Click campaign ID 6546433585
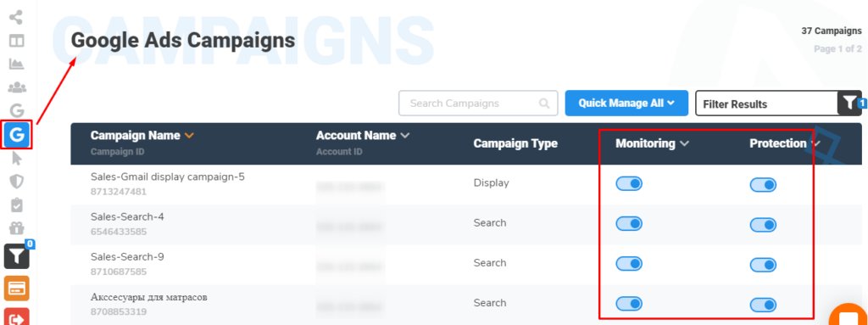This screenshot has height=325, width=868. point(119,232)
